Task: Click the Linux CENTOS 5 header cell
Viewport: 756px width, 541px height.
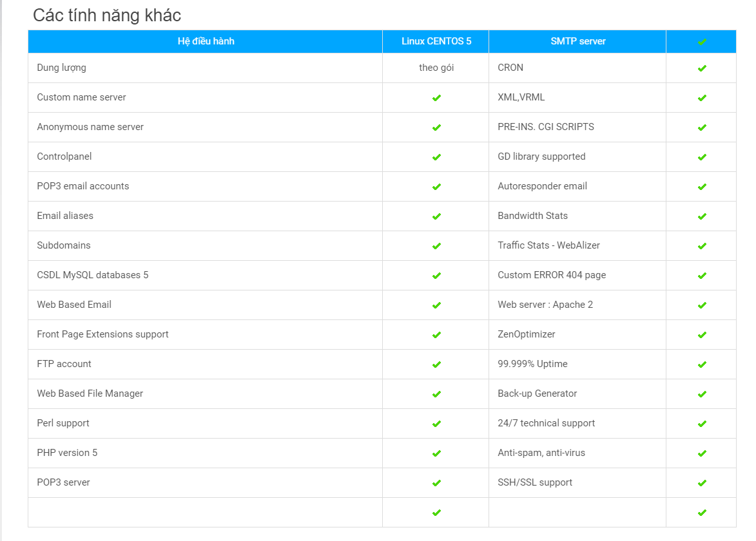Action: pos(436,41)
